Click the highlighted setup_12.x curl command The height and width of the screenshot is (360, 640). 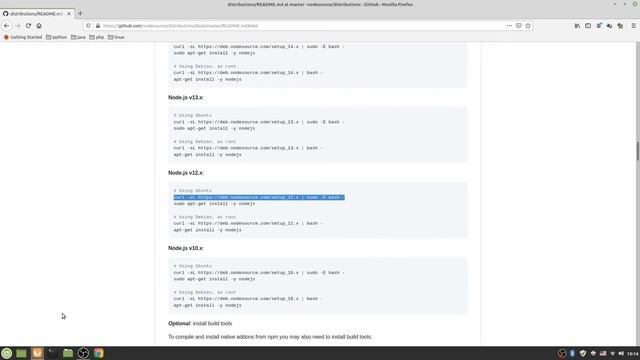click(259, 197)
